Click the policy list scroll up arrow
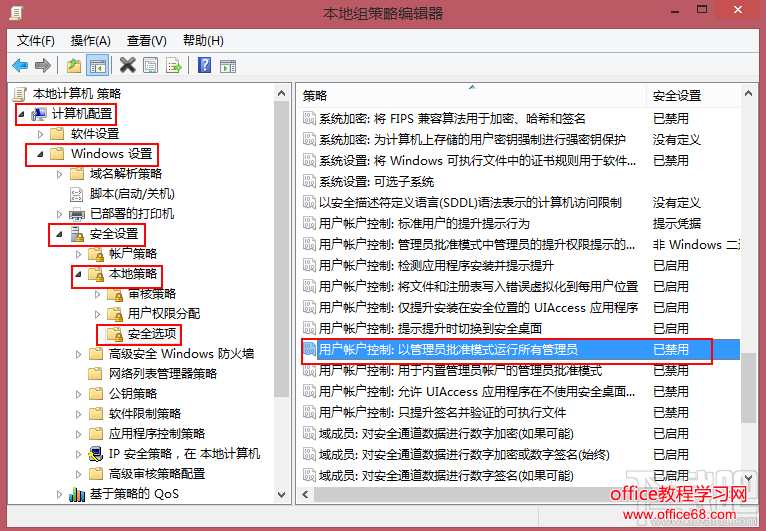 coord(748,93)
